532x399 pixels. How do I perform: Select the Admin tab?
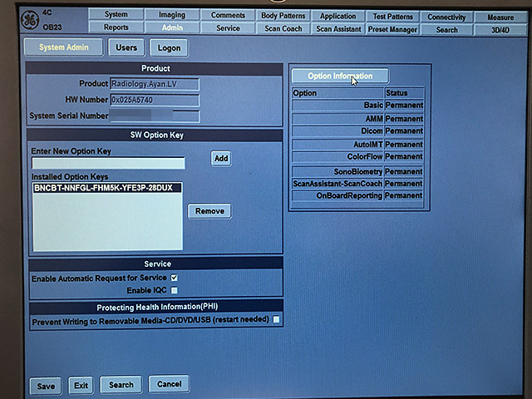pyautogui.click(x=172, y=27)
